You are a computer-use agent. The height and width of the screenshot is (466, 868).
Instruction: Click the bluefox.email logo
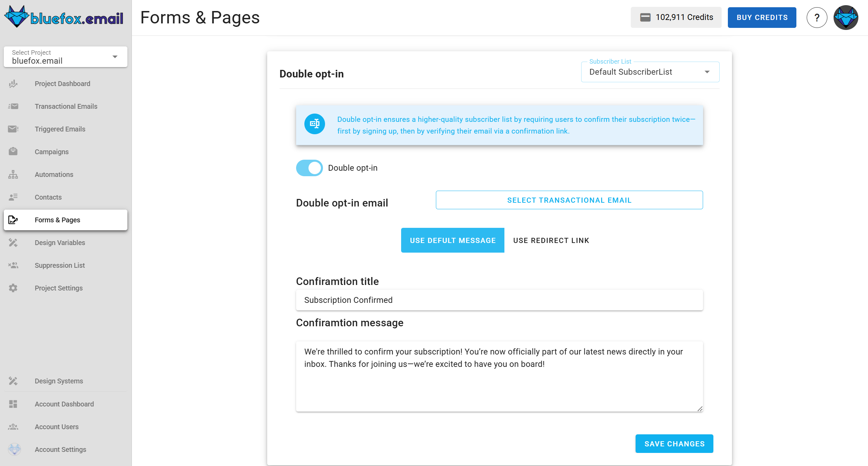coord(64,17)
